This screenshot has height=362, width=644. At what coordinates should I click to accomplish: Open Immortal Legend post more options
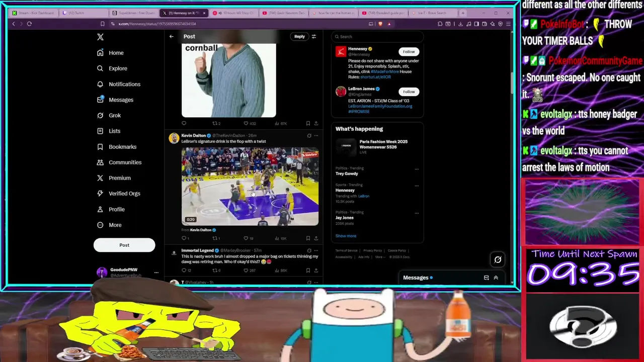(x=316, y=250)
